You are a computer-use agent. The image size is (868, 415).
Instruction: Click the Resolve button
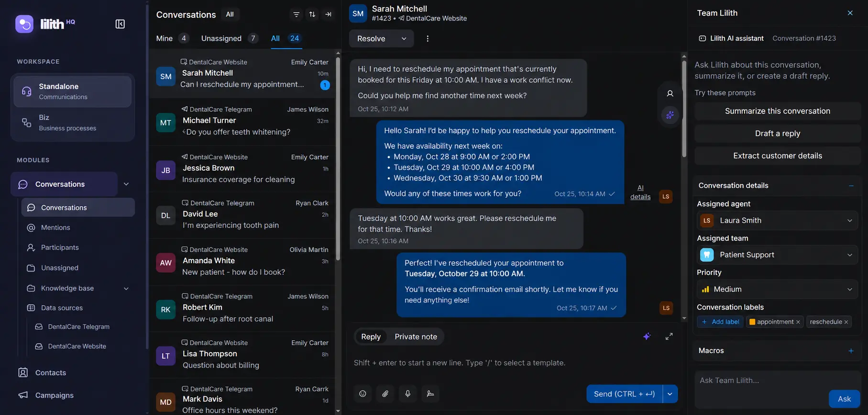(372, 39)
